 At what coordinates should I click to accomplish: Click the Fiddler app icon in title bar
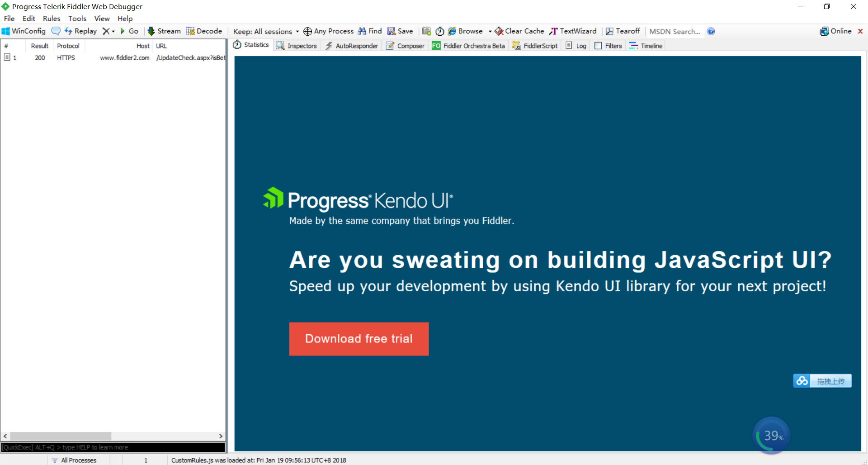5,6
